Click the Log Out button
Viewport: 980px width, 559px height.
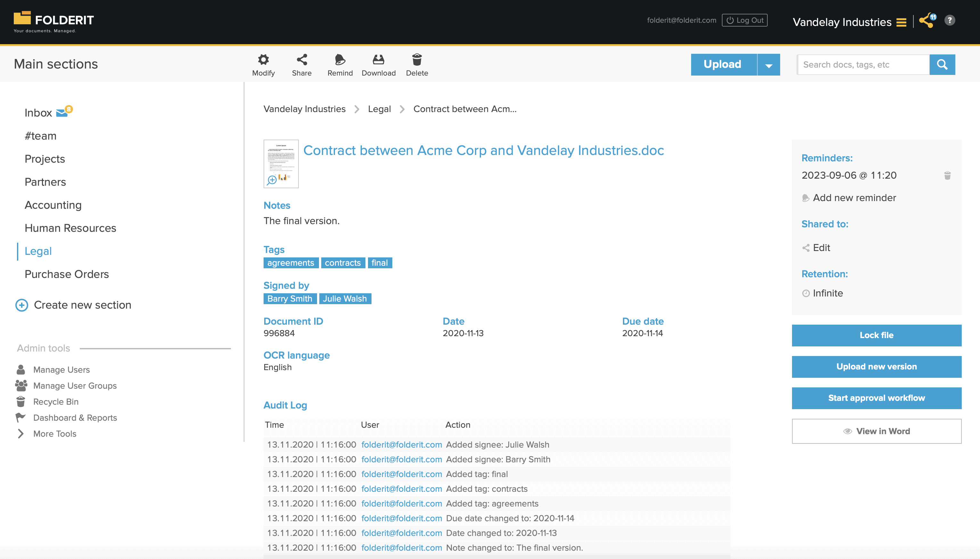click(745, 20)
